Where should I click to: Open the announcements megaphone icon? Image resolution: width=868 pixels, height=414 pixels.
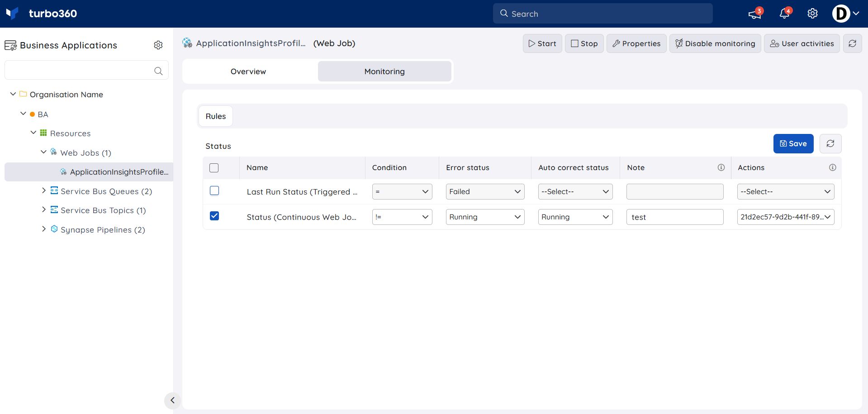754,14
